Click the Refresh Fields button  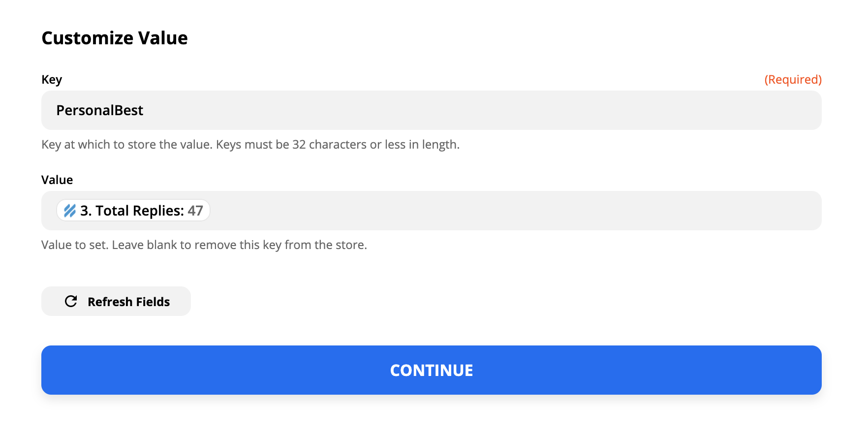(116, 301)
